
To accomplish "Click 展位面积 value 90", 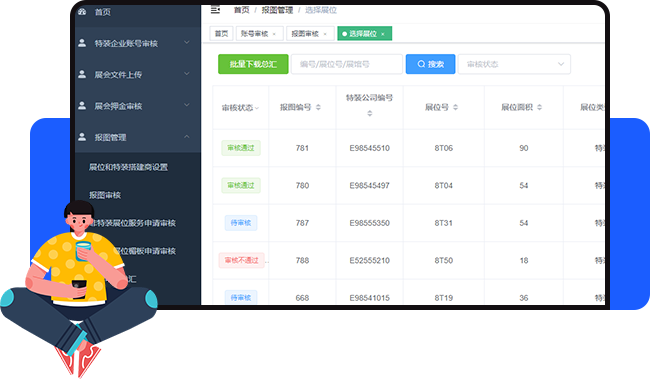I will click(524, 148).
